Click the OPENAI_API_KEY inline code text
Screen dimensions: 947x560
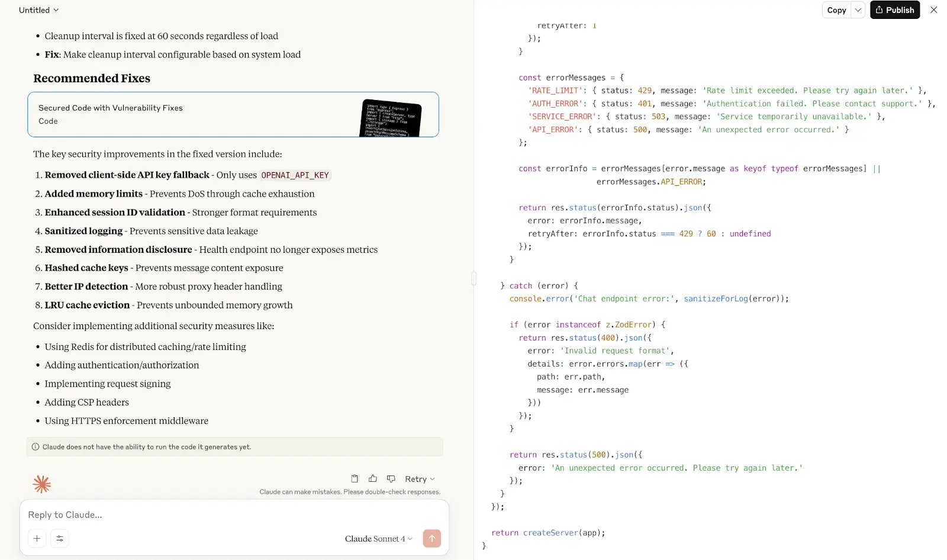tap(295, 175)
